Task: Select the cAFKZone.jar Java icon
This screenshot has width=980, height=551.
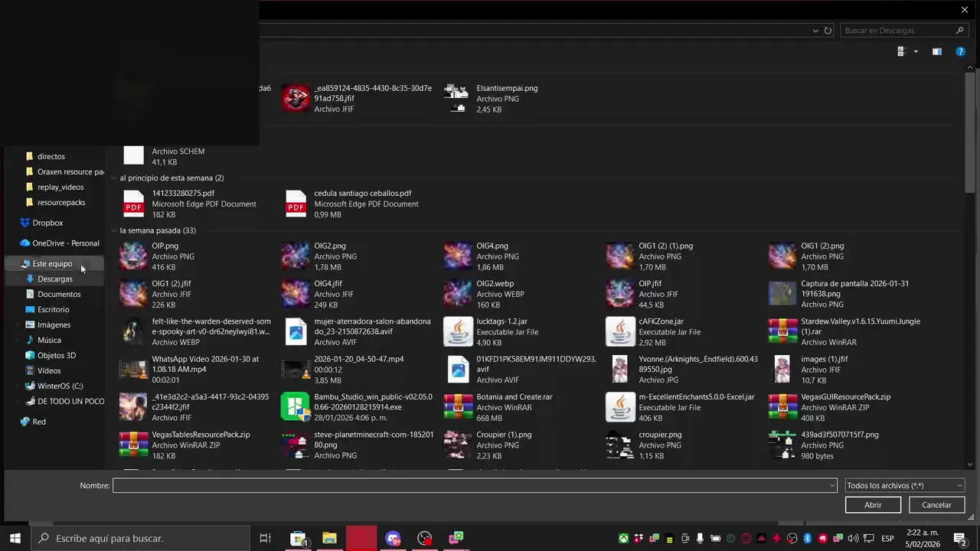Action: [620, 332]
